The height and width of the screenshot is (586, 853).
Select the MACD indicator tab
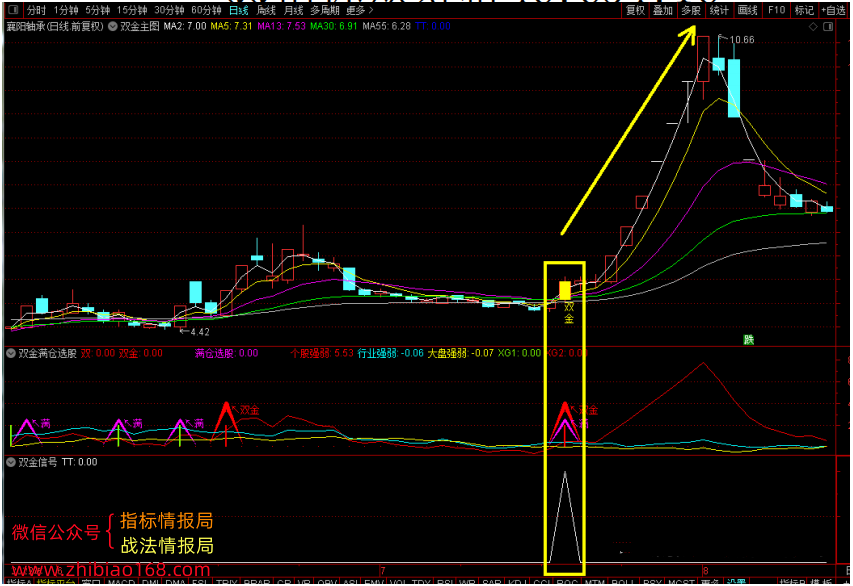point(121,582)
